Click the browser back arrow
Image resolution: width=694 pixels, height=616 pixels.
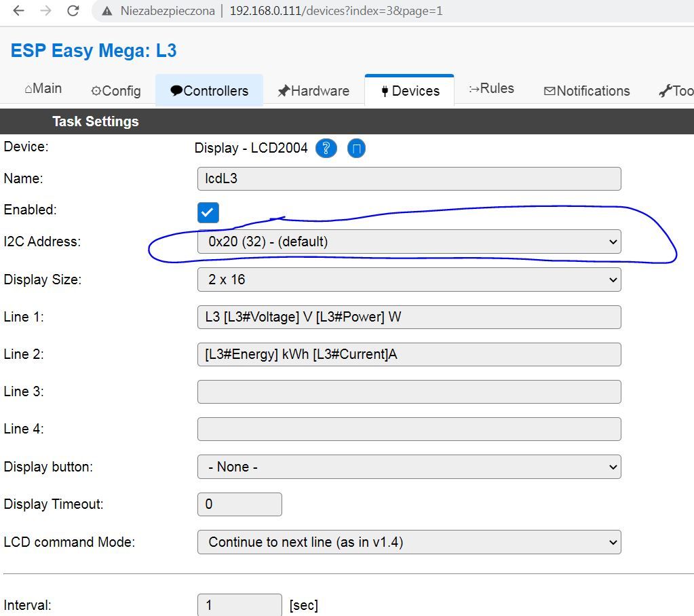pos(18,10)
